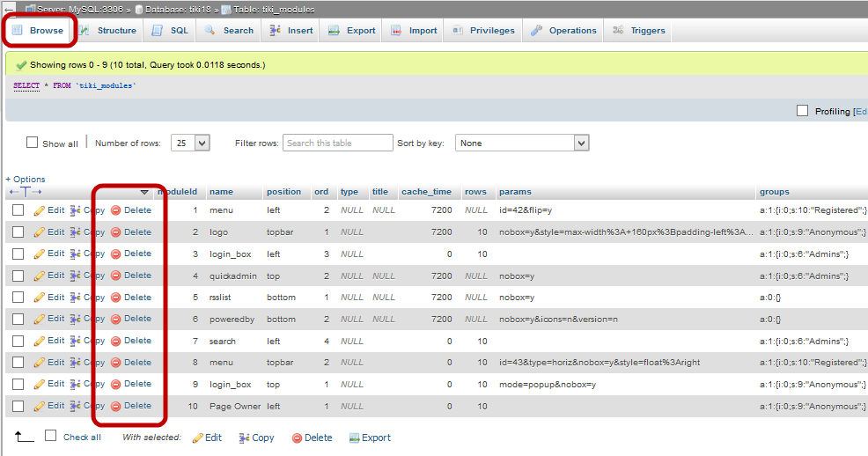Expand the + Options link
Screen dimensions: 868x456
(25, 179)
